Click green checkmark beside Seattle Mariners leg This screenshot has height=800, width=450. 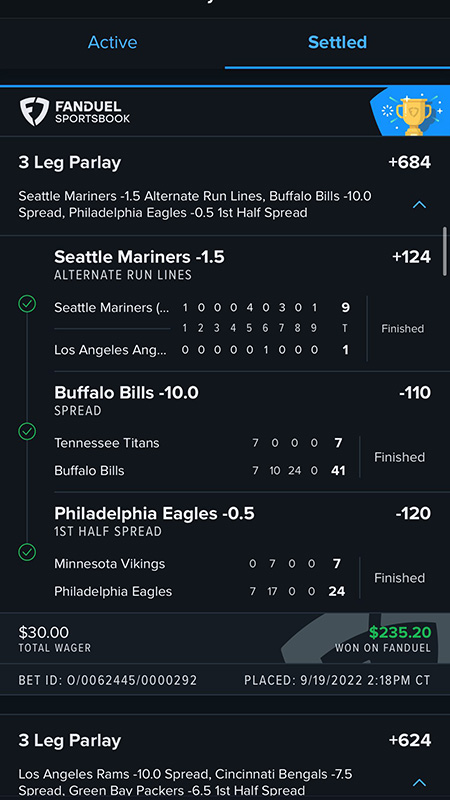pos(27,304)
